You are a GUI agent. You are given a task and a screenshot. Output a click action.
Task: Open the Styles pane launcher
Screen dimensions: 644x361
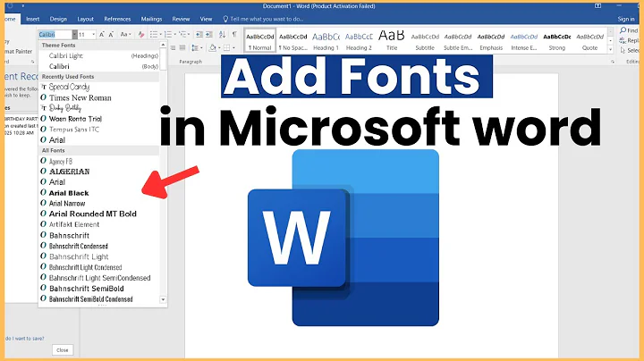[613, 62]
